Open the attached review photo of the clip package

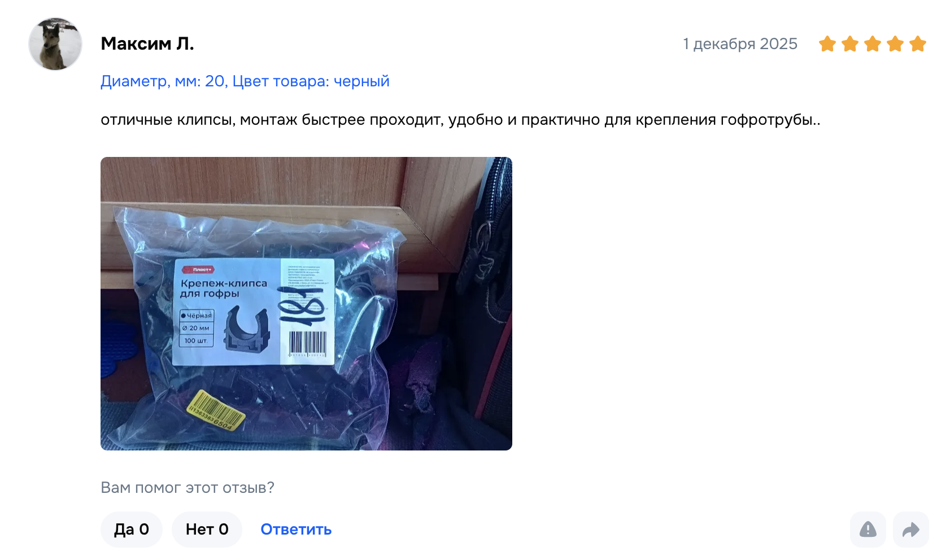pyautogui.click(x=306, y=304)
